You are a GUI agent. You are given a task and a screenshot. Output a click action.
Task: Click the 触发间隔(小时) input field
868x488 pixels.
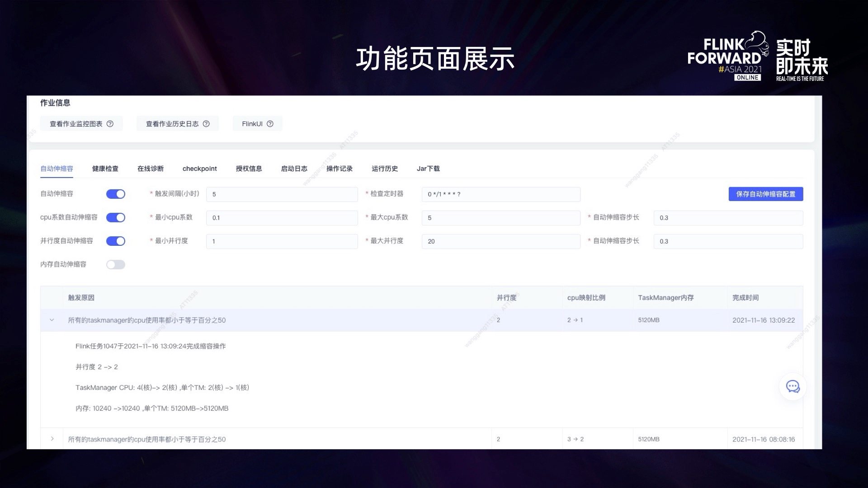coord(282,194)
